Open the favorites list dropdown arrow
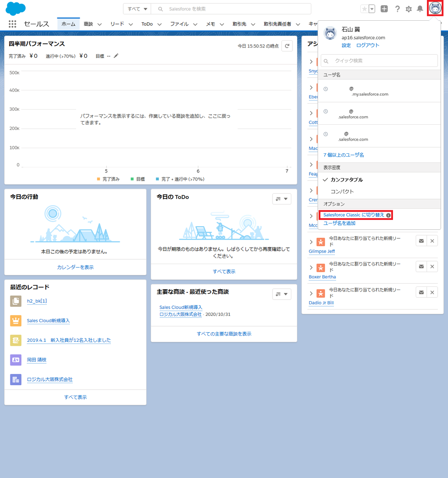 pyautogui.click(x=372, y=9)
